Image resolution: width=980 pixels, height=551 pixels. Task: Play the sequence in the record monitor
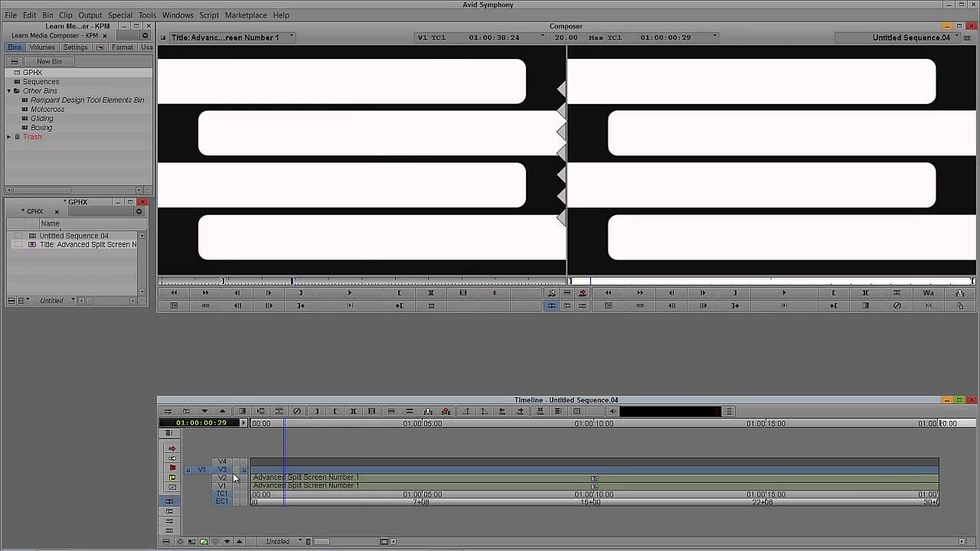784,292
